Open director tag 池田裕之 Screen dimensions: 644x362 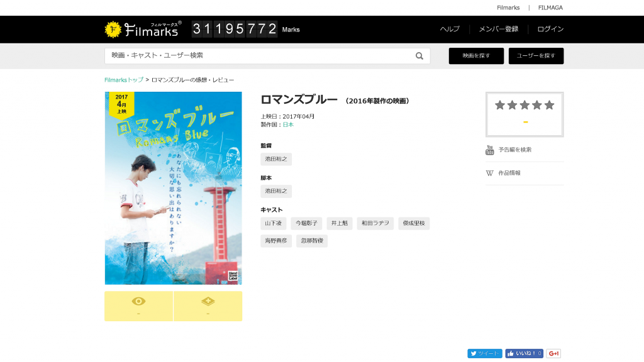click(x=276, y=159)
